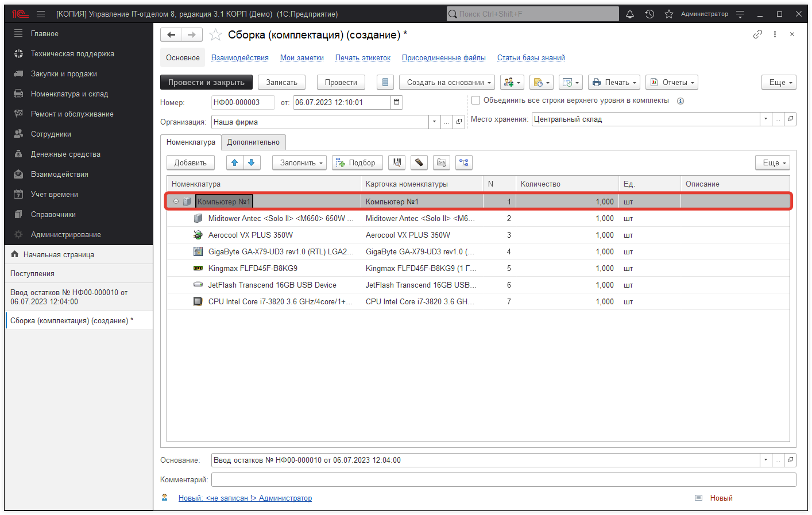Open the Печать этикеток link
The image size is (812, 515).
[362, 57]
